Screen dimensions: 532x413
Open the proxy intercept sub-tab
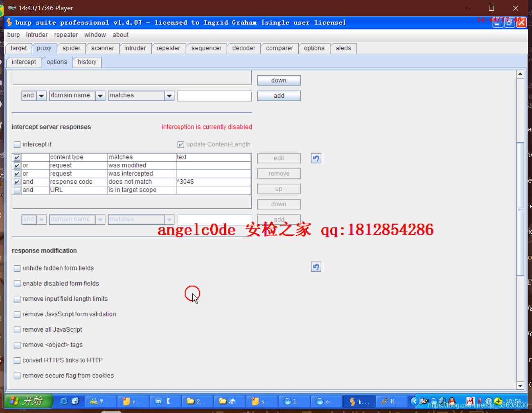(x=24, y=62)
